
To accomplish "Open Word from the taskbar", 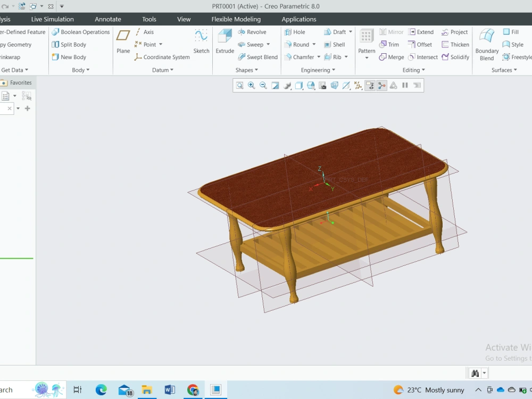I will point(170,389).
